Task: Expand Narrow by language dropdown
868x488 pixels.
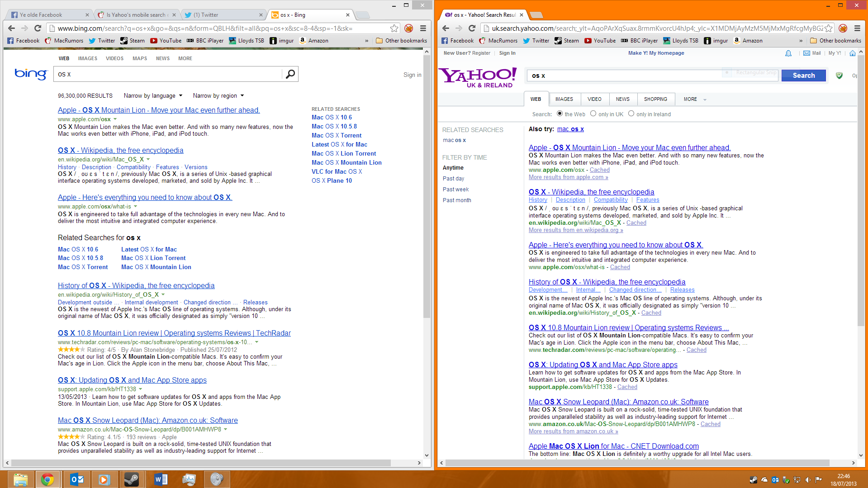Action: 153,95
